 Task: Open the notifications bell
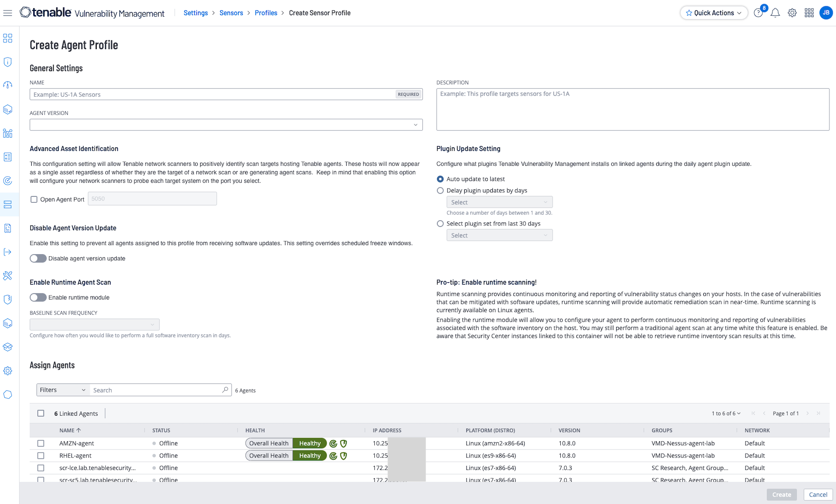[x=775, y=13]
